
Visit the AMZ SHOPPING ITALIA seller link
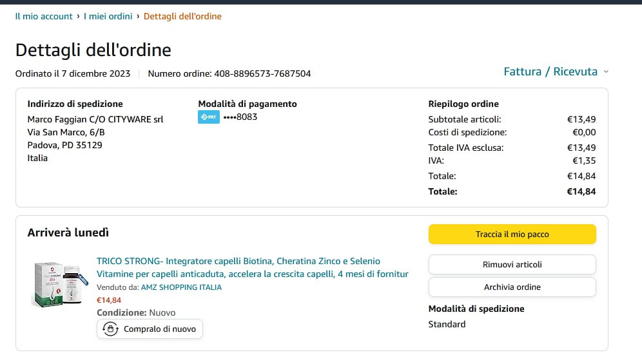(x=181, y=287)
